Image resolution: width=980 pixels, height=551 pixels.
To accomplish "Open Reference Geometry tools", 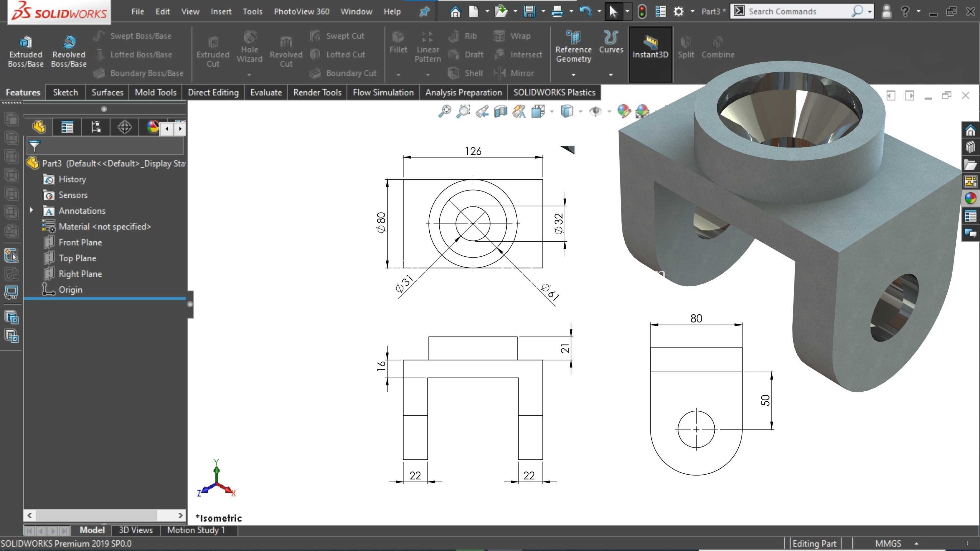I will point(573,47).
